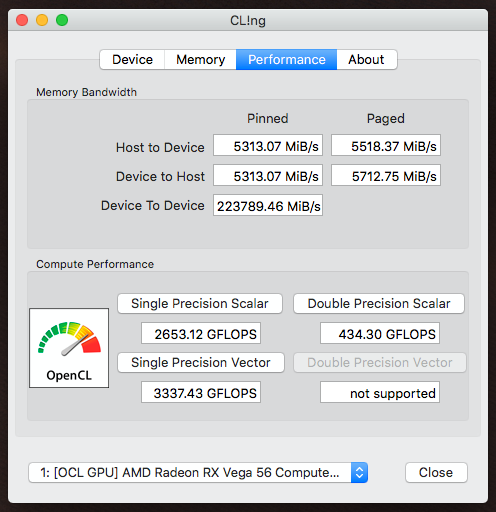
Task: Click the Close button
Action: click(x=436, y=472)
